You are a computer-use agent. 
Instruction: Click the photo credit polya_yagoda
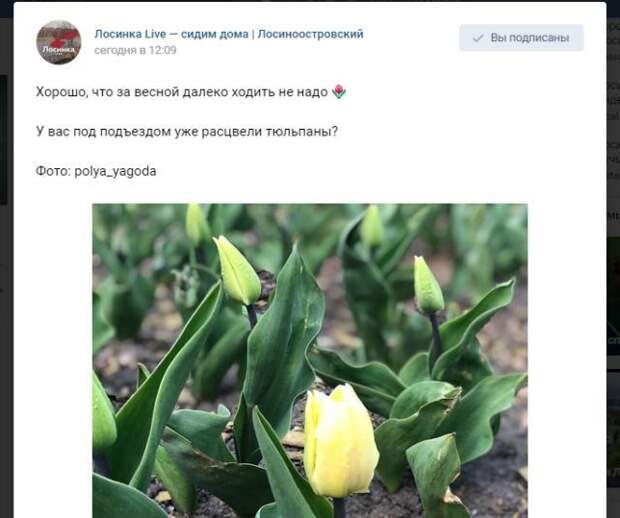(115, 171)
